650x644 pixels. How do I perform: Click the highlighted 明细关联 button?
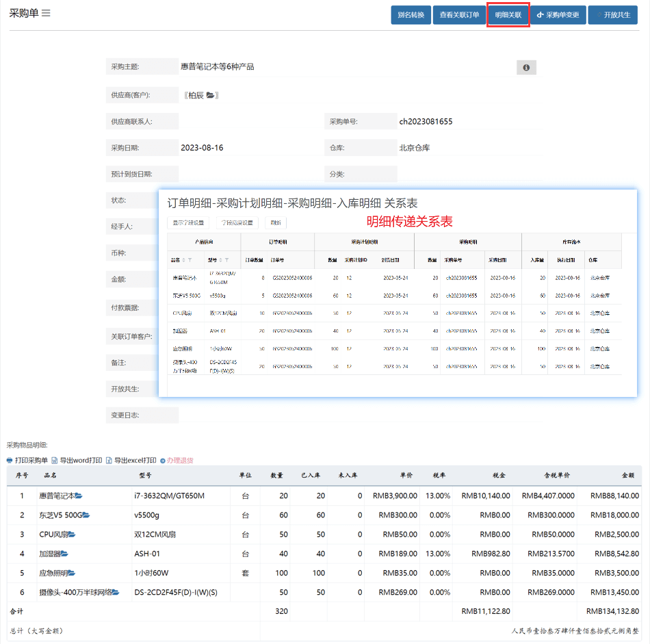[x=508, y=14]
